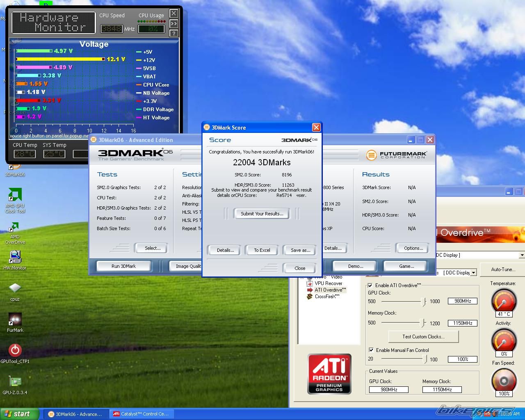This screenshot has width=525, height=420.
Task: Select the VPU Recover tree item icon
Action: [x=310, y=283]
